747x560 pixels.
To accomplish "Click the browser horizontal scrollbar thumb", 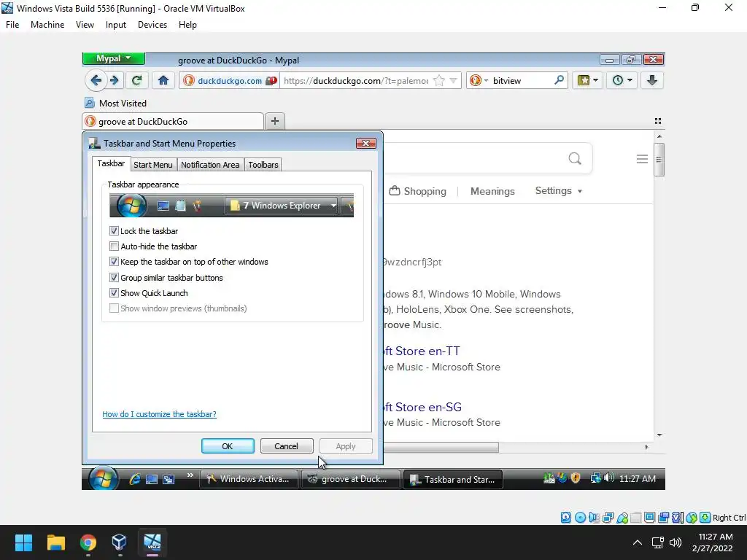I will coord(441,447).
